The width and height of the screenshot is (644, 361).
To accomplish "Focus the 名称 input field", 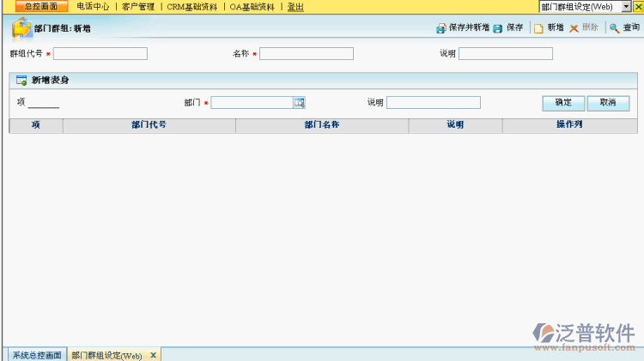I will 307,54.
